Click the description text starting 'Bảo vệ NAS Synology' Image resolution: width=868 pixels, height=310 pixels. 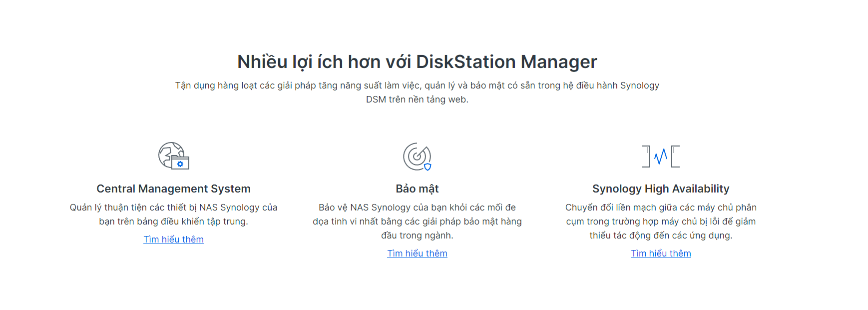pos(417,221)
